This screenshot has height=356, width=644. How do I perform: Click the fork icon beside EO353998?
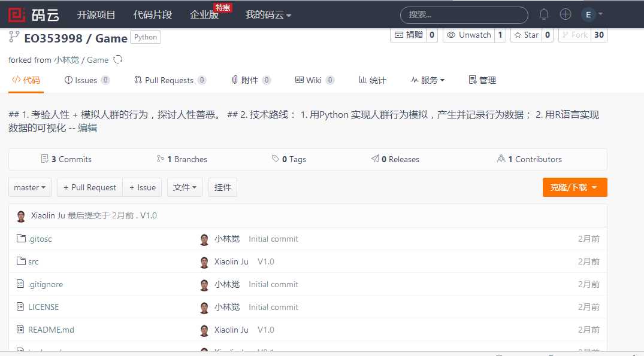point(14,37)
